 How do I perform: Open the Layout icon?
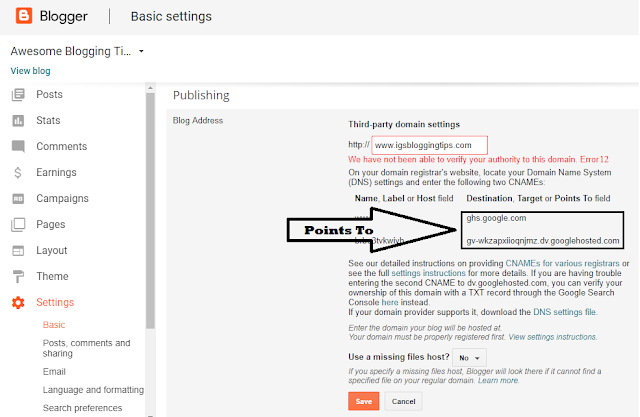[x=18, y=251]
